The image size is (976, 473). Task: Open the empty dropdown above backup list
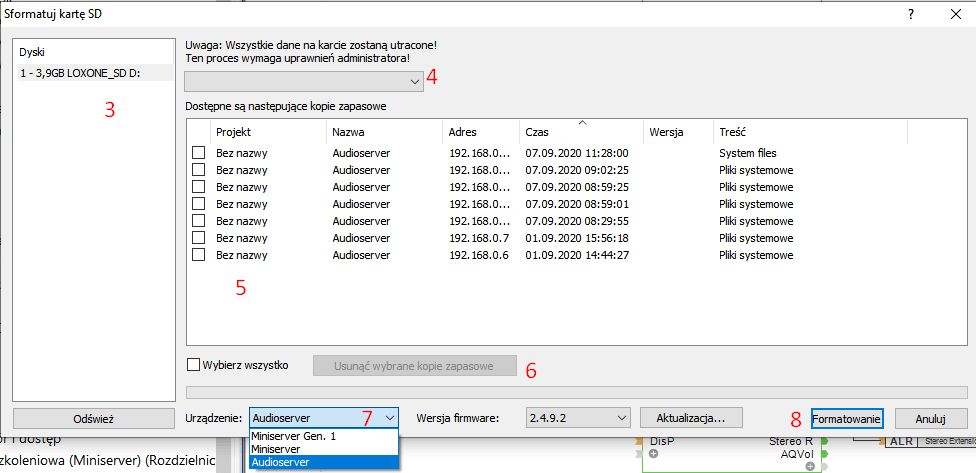point(304,80)
